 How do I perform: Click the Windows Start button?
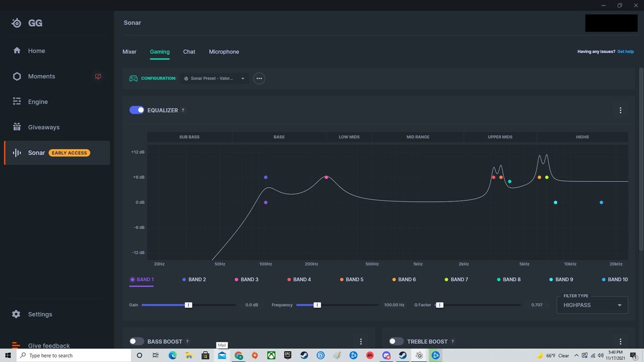tap(8, 356)
